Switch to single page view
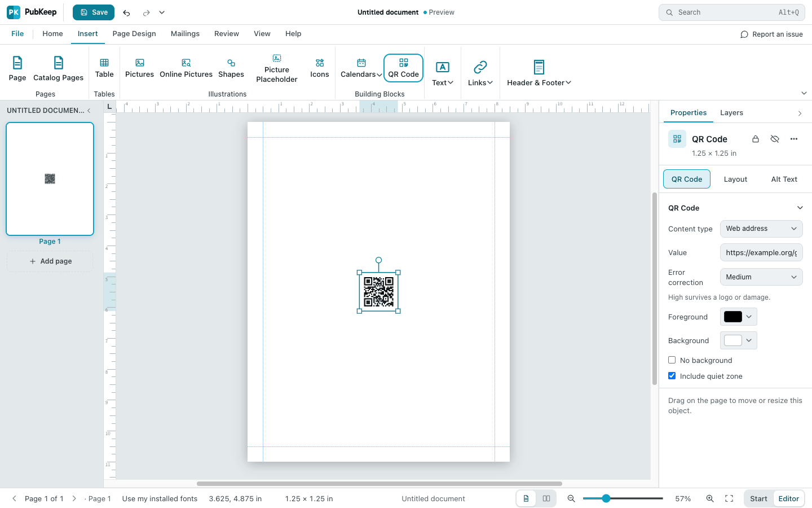 526,498
